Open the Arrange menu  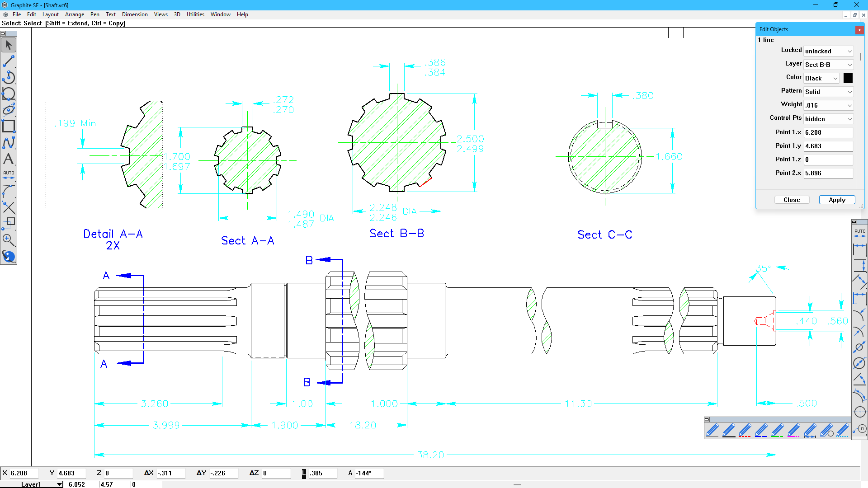point(74,14)
